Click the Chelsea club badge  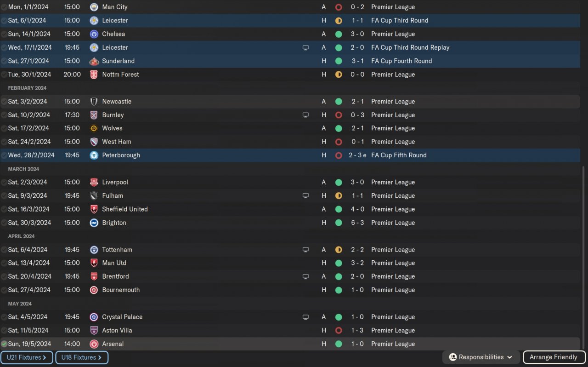[94, 34]
